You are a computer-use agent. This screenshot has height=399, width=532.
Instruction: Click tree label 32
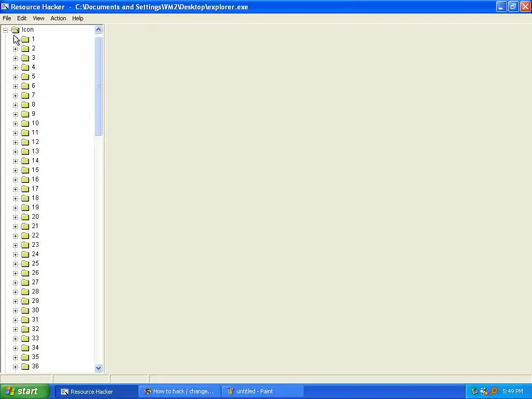coord(35,329)
